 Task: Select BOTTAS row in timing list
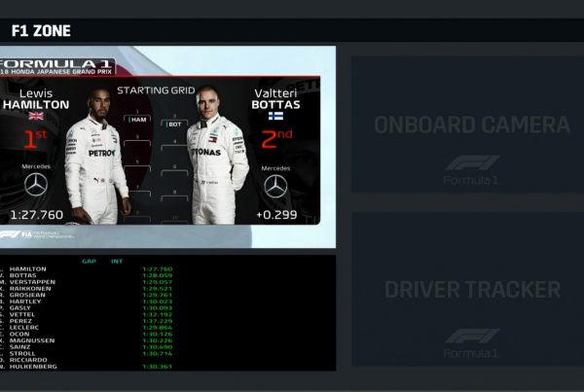pyautogui.click(x=87, y=275)
